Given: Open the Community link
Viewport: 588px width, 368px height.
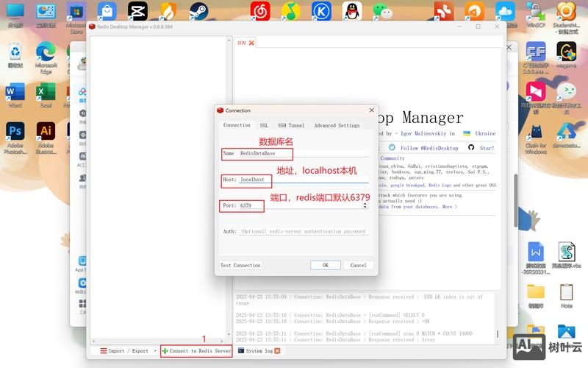Looking at the screenshot, I should [x=392, y=158].
